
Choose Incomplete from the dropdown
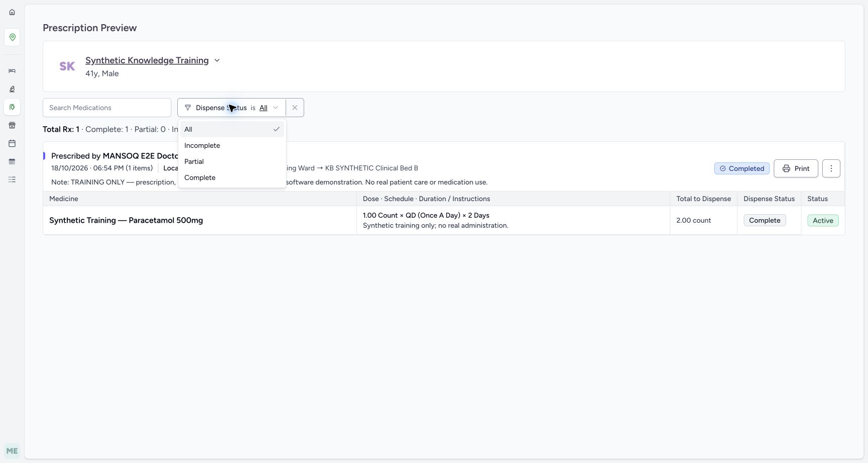pos(232,145)
